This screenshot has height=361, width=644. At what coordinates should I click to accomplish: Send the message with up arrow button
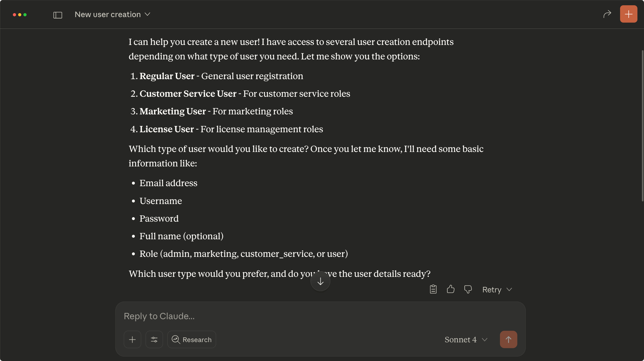[x=508, y=339]
